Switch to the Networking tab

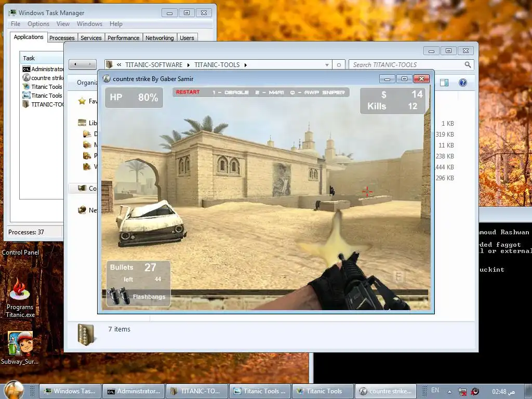159,37
